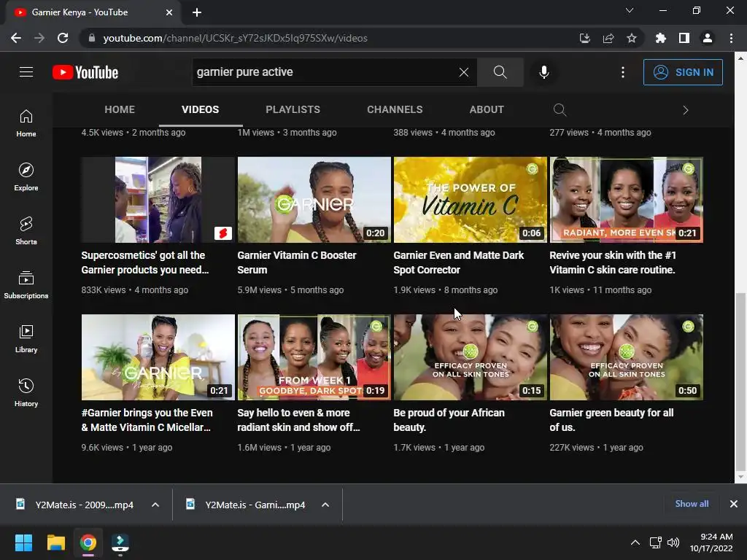This screenshot has height=560, width=747.
Task: Click title Say hello to even & more radiant skin
Action: coord(298,420)
